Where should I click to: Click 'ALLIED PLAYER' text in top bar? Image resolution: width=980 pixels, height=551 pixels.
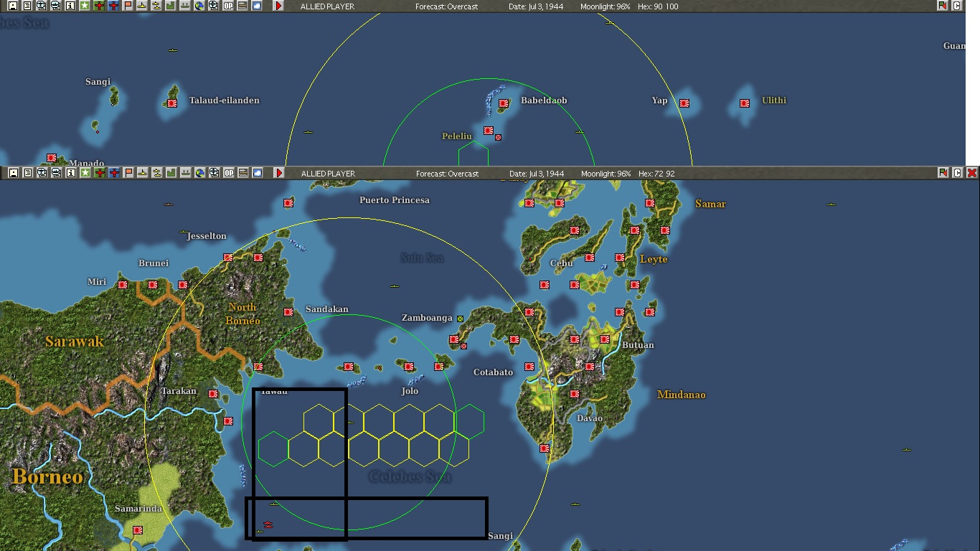point(327,6)
